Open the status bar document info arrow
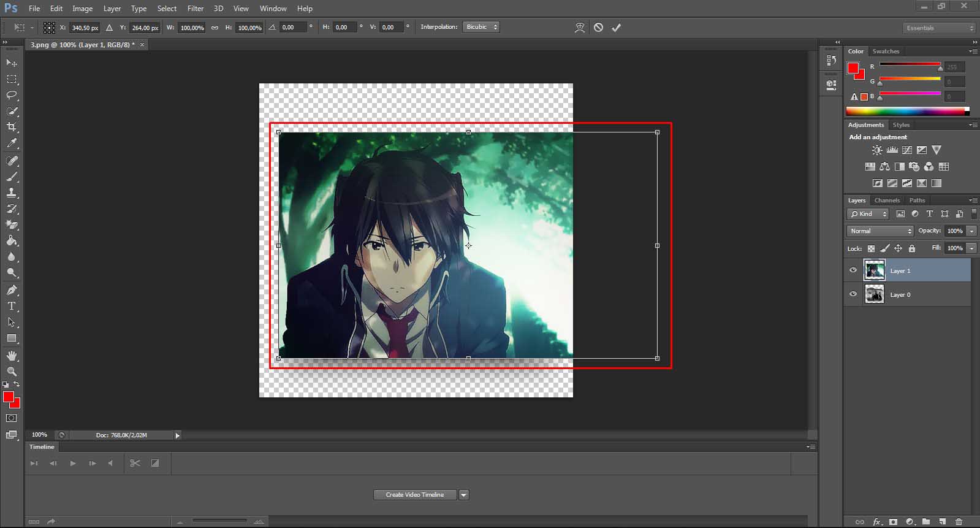The width and height of the screenshot is (980, 528). 178,435
